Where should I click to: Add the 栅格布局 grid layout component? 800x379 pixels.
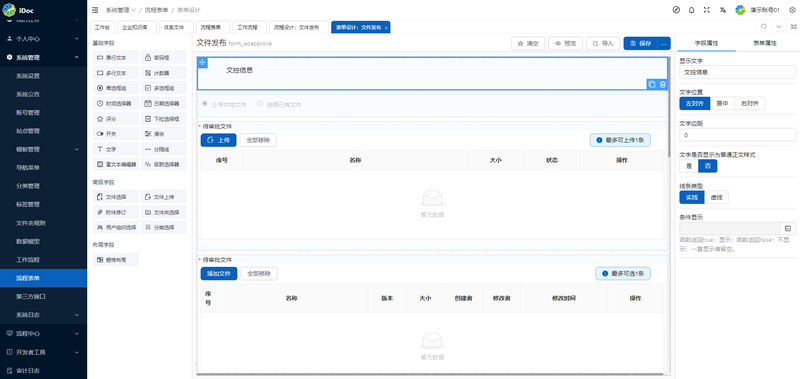(x=115, y=260)
